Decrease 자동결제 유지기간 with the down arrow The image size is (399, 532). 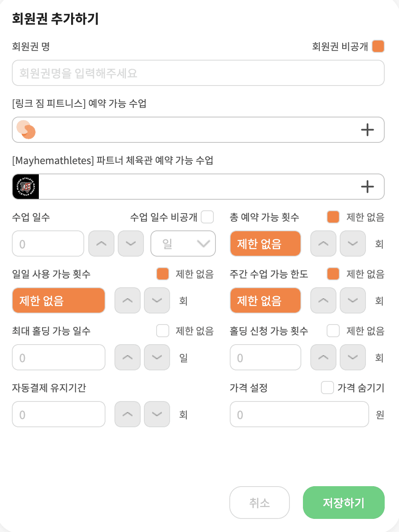tap(157, 414)
